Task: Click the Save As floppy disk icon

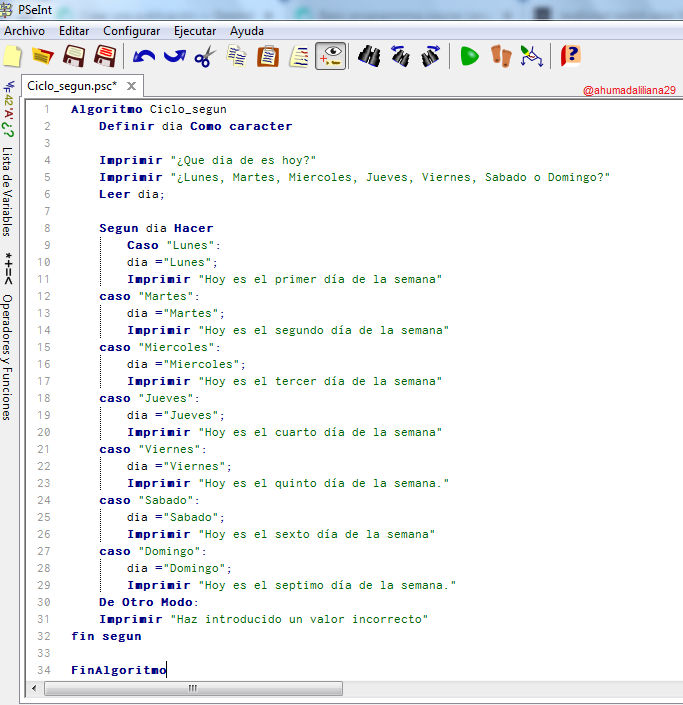Action: [x=105, y=57]
